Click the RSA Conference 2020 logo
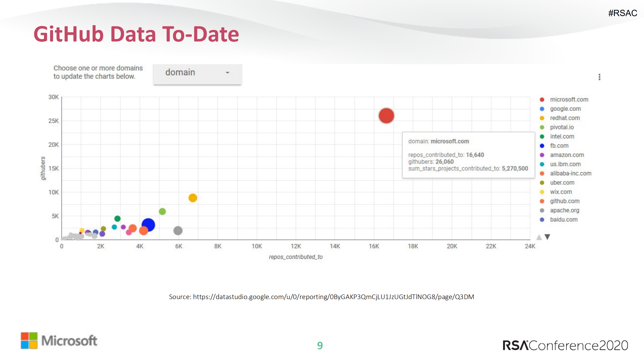The height and width of the screenshot is (362, 644). point(565,345)
